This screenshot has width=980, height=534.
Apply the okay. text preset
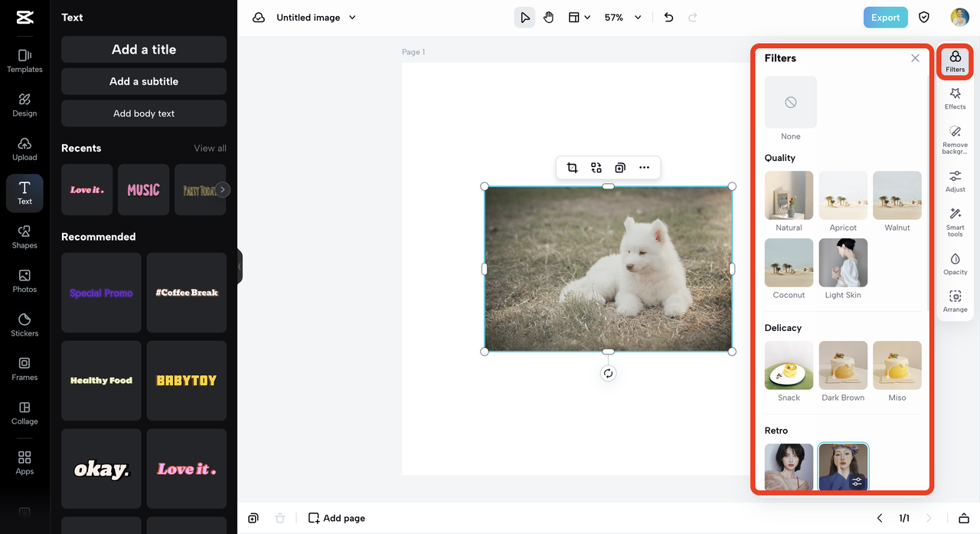coord(101,469)
